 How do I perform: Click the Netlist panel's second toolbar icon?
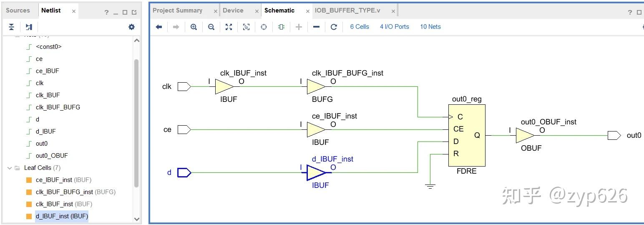pos(29,27)
